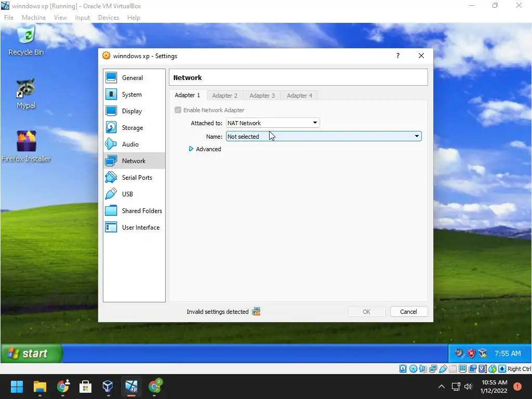
Task: Open the Machine menu
Action: [x=34, y=18]
